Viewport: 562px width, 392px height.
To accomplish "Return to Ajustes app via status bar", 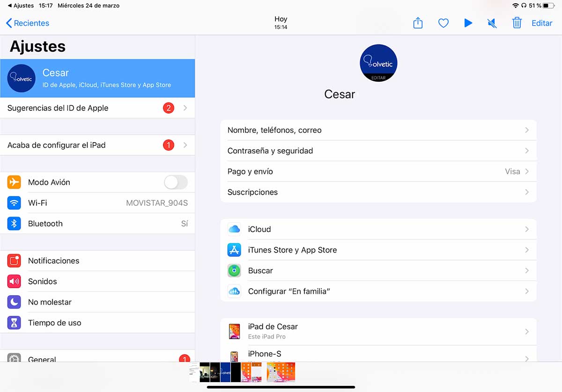I will 21,6.
